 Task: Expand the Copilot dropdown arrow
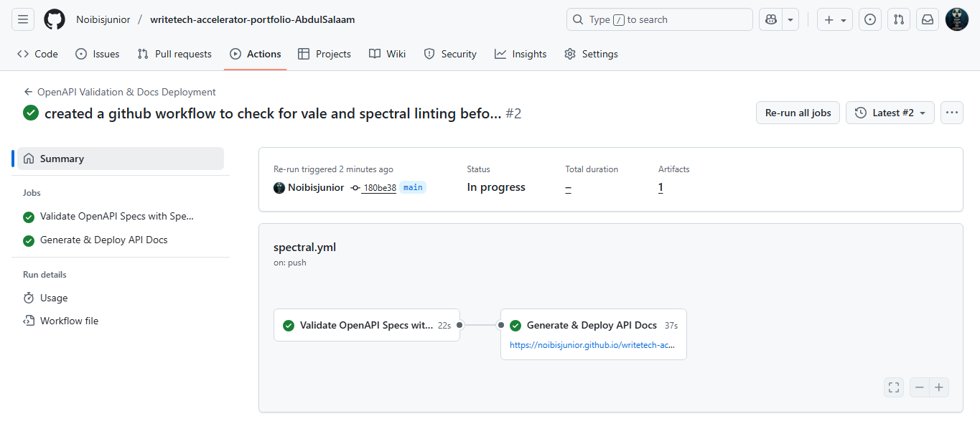tap(789, 19)
